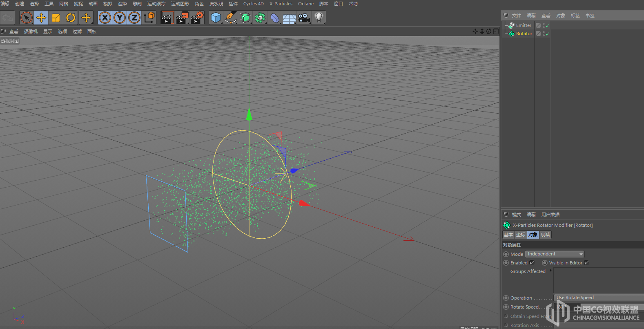This screenshot has width=644, height=329.
Task: Click the green subdivision generator icon
Action: point(245,18)
